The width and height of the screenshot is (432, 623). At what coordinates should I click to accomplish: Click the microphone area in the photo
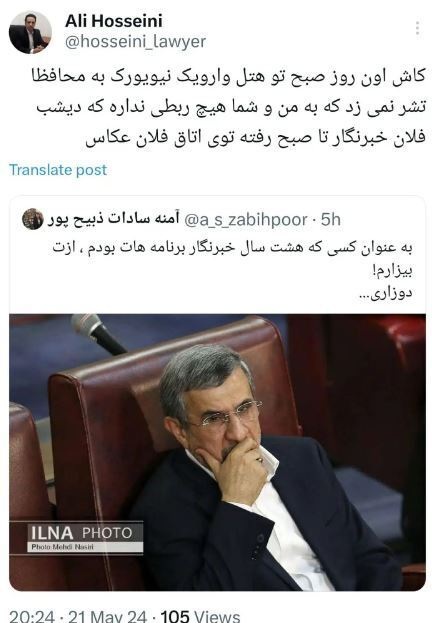coord(97,334)
